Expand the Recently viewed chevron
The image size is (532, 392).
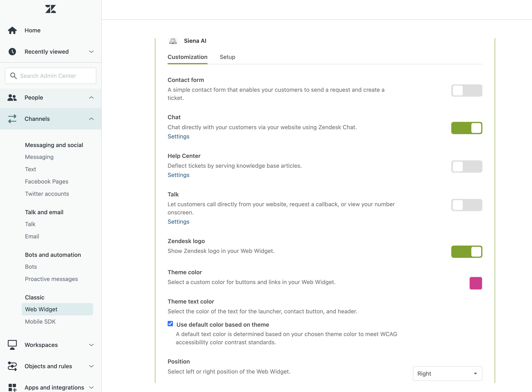pos(91,51)
